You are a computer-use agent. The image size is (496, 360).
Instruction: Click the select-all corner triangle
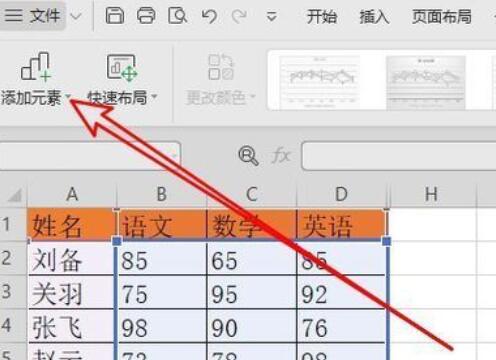(x=14, y=195)
